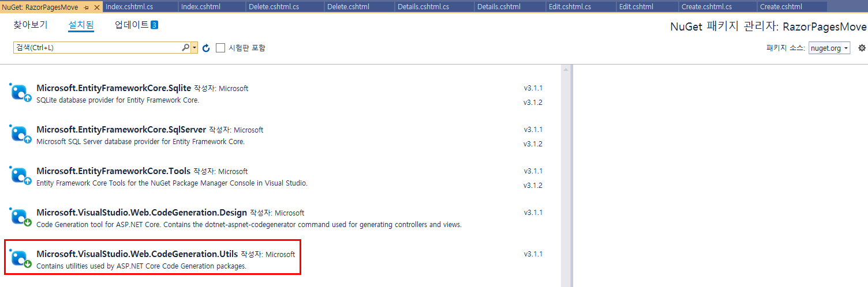Screen dimensions: 868x287
Task: Click 'Microsoft SQL Server database provider' description
Action: (140, 142)
